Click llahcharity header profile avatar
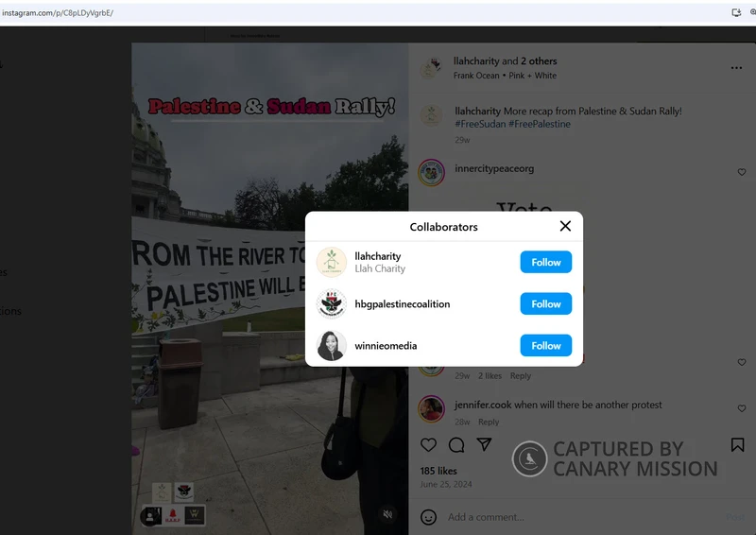The height and width of the screenshot is (535, 756). pyautogui.click(x=431, y=68)
